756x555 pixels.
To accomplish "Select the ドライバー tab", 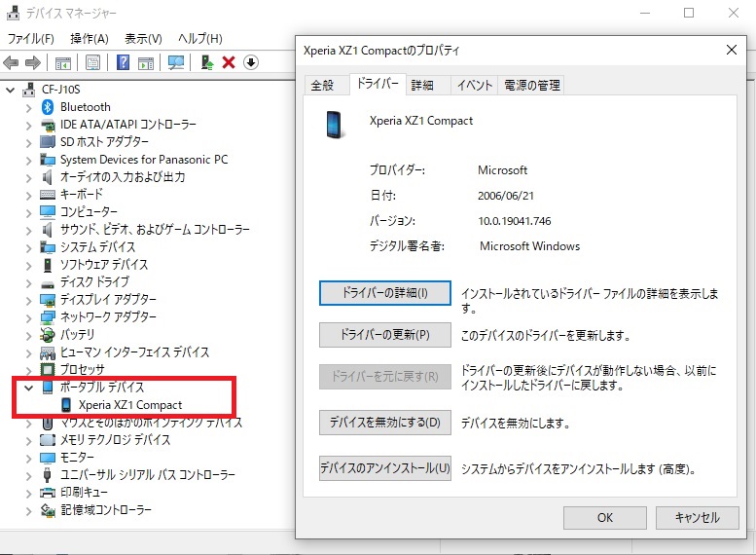I will (378, 84).
